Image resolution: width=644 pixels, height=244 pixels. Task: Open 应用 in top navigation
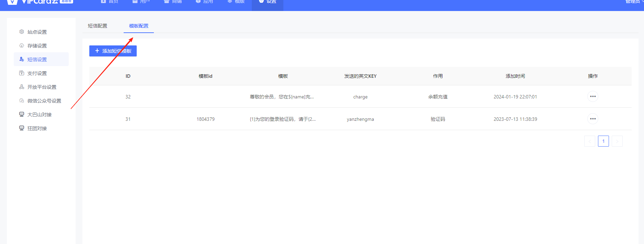click(x=204, y=2)
